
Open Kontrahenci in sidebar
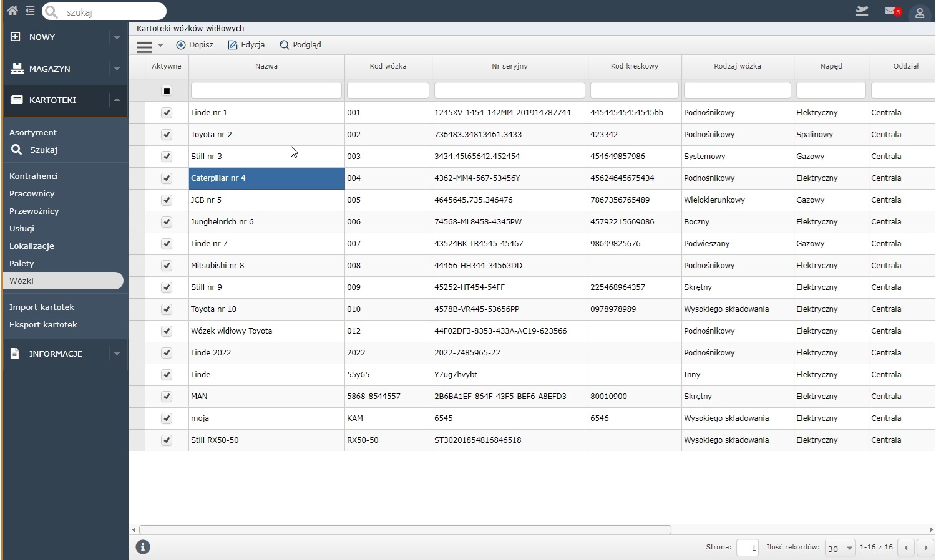coord(34,176)
